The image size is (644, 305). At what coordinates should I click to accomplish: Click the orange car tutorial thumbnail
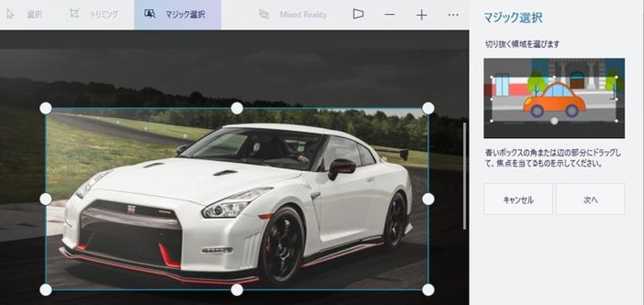pyautogui.click(x=554, y=98)
